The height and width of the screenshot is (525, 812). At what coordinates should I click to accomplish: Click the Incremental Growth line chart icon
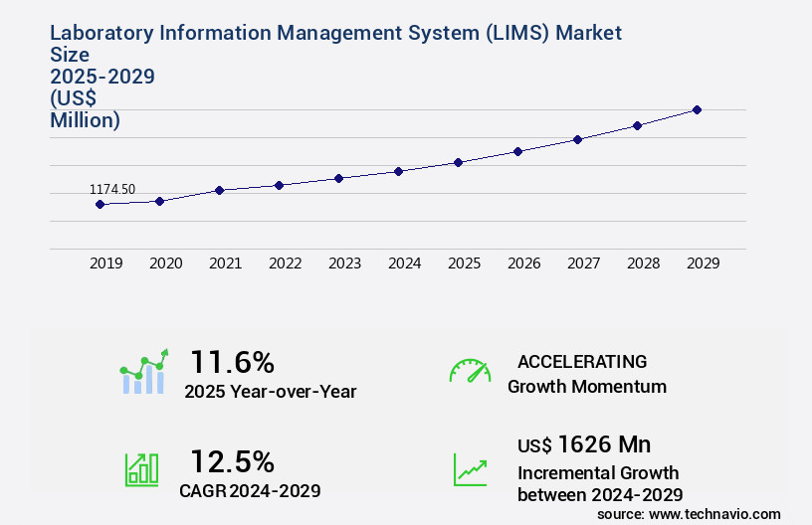click(470, 469)
